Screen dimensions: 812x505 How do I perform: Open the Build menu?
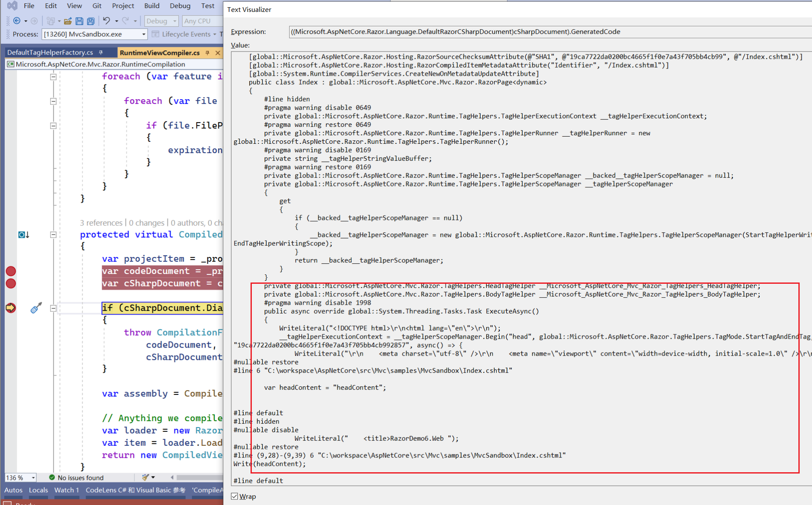(151, 6)
